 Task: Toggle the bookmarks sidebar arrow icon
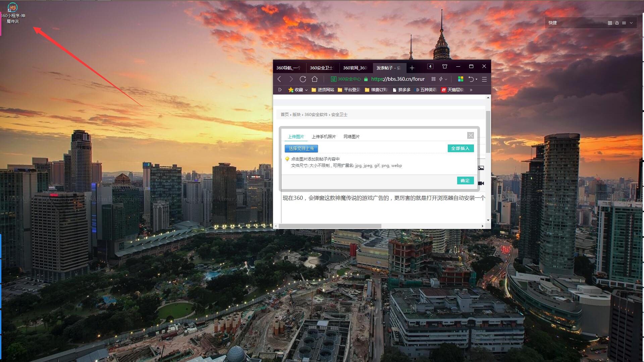click(x=280, y=90)
